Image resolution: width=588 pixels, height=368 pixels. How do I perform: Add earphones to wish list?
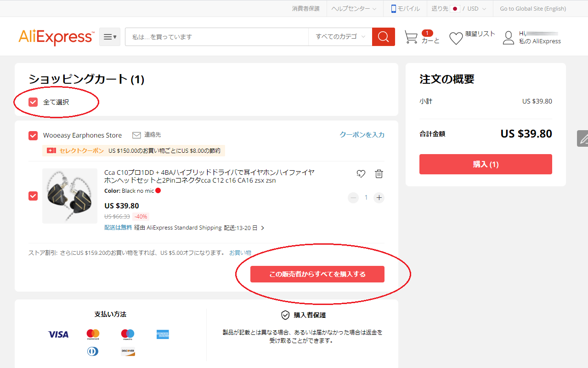(x=361, y=173)
